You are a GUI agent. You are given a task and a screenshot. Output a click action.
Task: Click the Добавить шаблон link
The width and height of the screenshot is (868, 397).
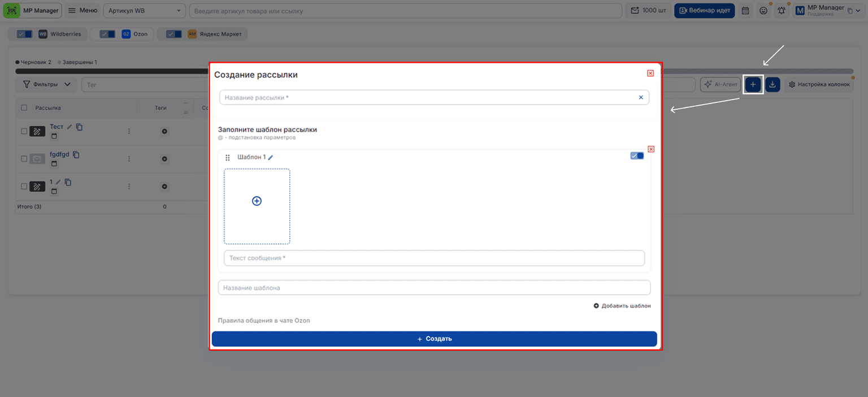click(x=622, y=306)
